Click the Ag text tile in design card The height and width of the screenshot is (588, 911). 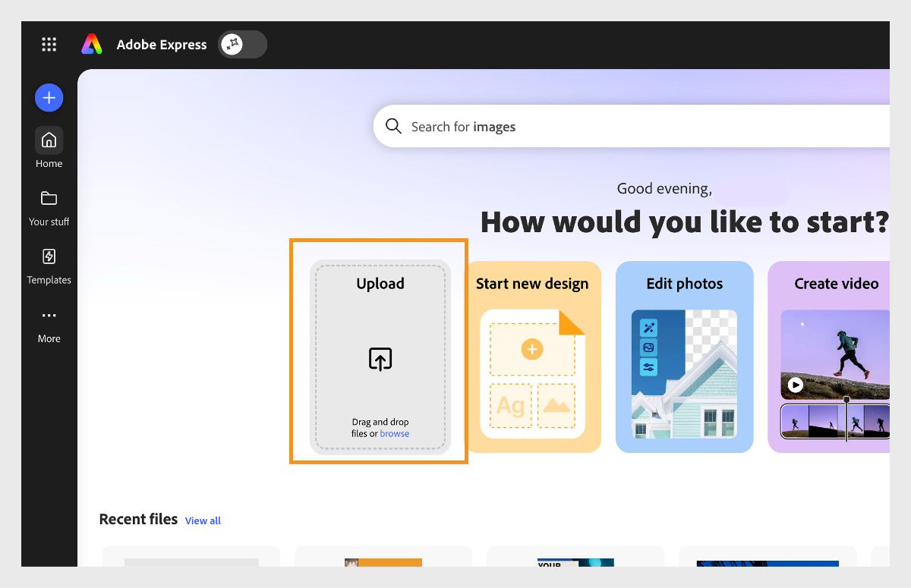(510, 406)
